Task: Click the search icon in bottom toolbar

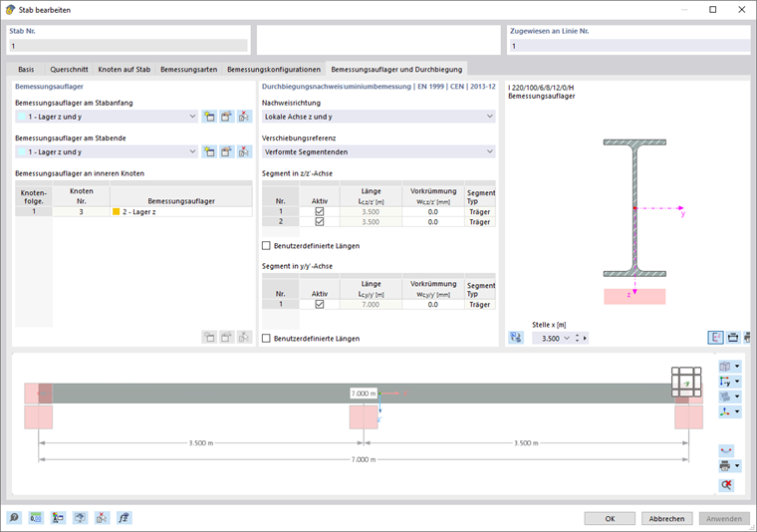Action: tap(14, 518)
